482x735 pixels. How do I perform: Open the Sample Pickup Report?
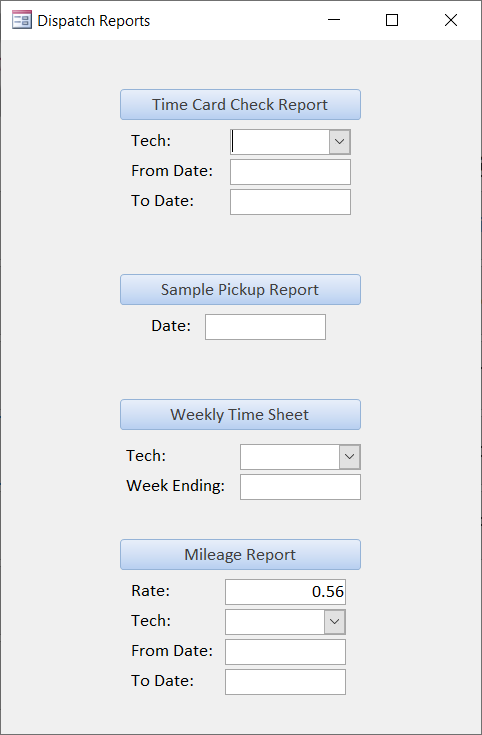(x=241, y=290)
